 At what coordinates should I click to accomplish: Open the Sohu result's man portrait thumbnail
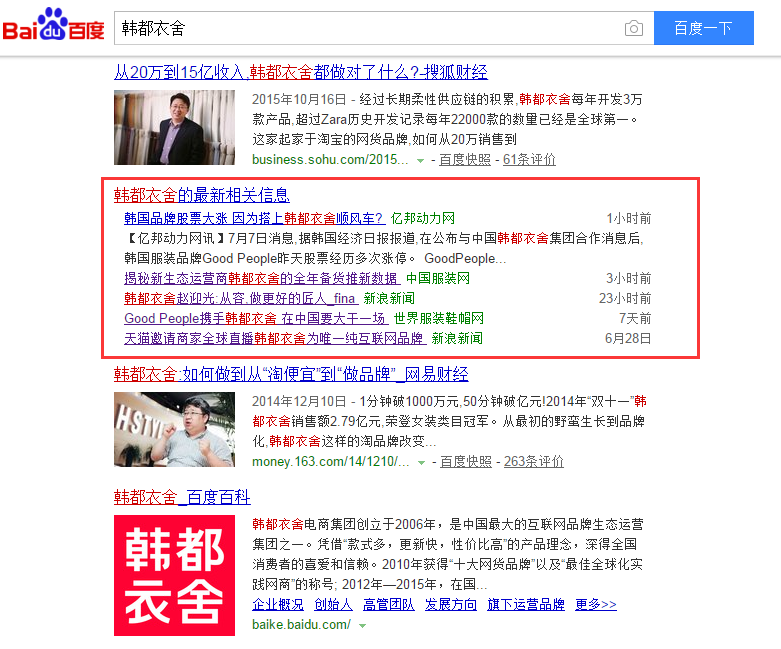point(174,128)
